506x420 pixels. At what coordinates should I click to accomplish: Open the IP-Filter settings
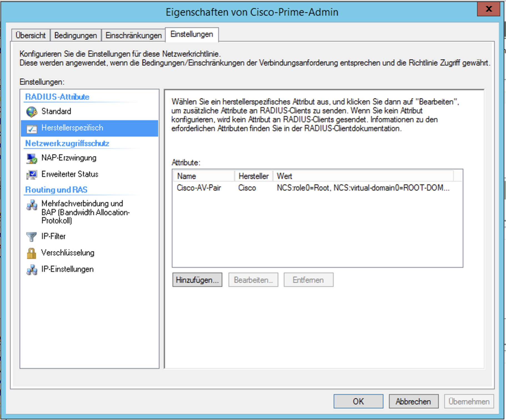tap(89, 236)
